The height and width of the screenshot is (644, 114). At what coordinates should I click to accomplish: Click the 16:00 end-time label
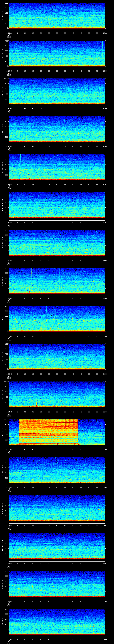tap(105, 71)
